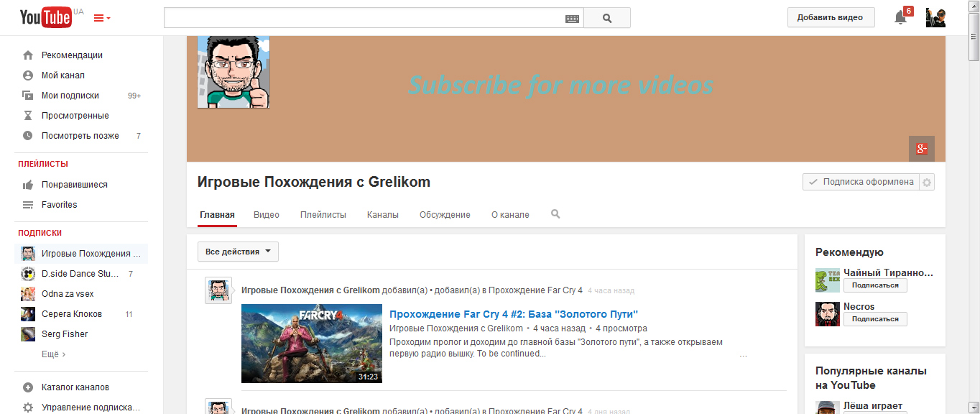Click the page scrollbar down arrow
Viewport: 980px width, 414px height.
coord(974,408)
